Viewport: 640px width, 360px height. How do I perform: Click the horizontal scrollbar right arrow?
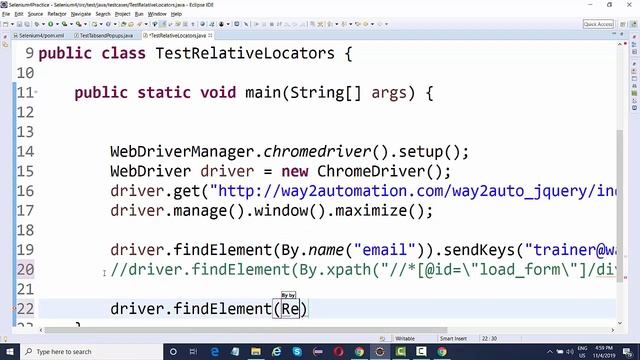click(613, 330)
